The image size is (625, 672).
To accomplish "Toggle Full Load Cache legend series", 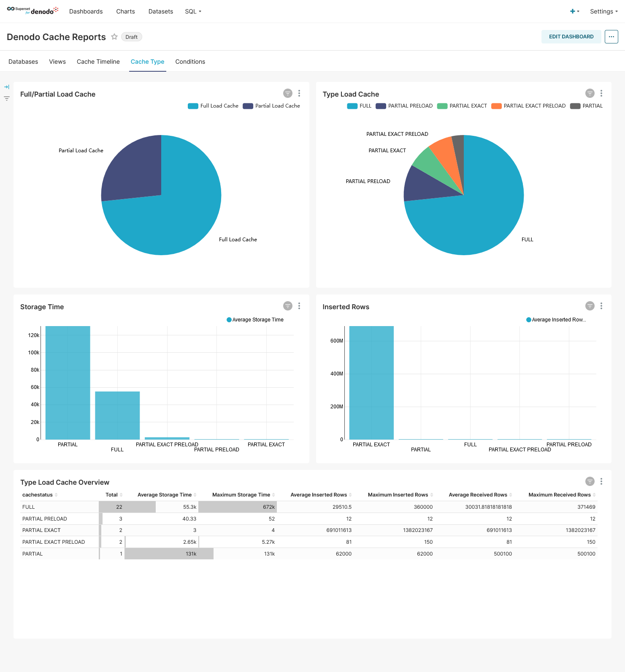I will point(213,106).
